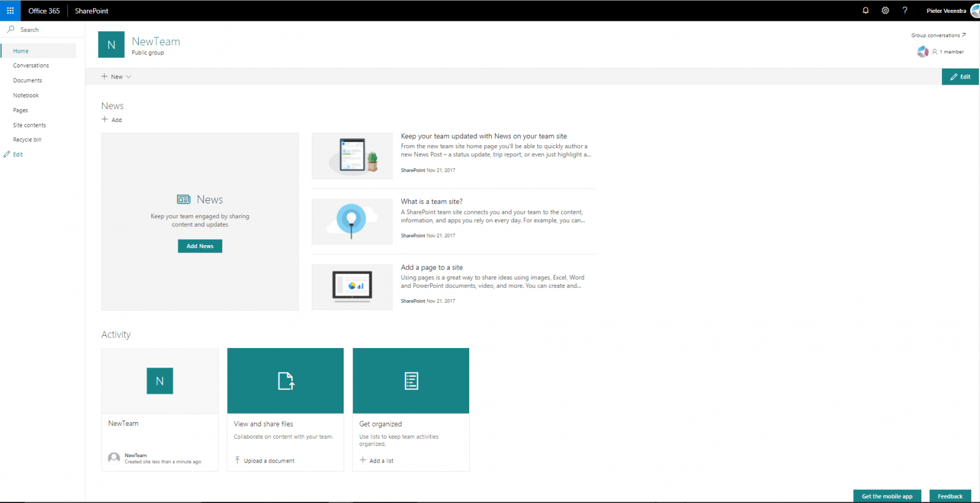Viewport: 980px width, 503px height.
Task: Click the teal Edit page button
Action: point(960,77)
